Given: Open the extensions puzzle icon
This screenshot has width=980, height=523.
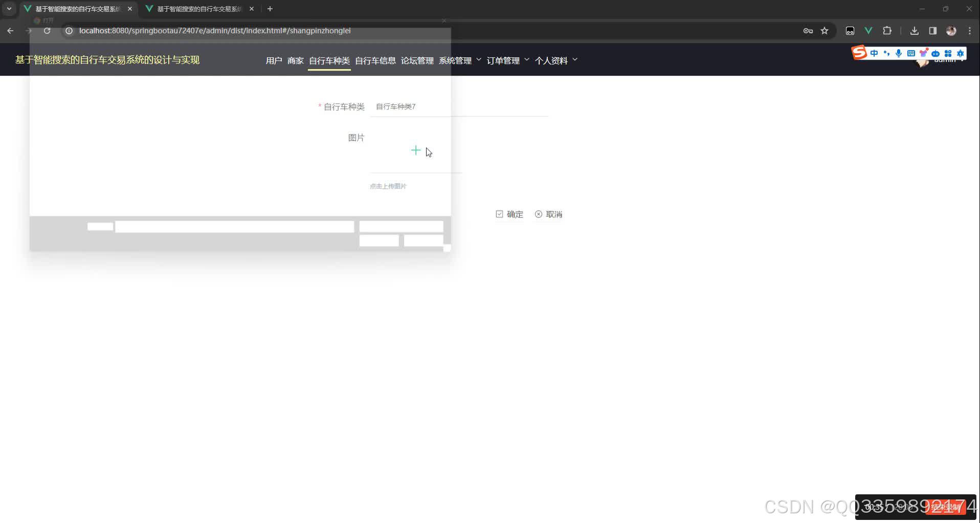Looking at the screenshot, I should tap(887, 31).
